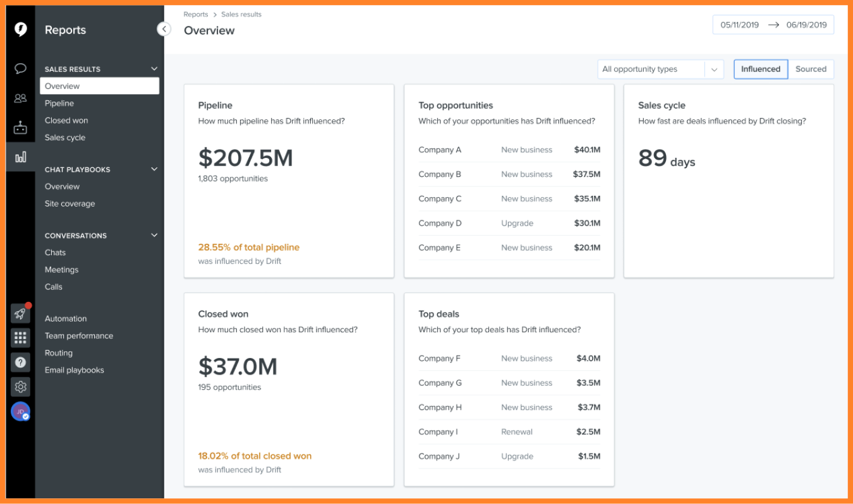Screen dimensions: 853x504
Task: Open the date range picker
Action: click(x=773, y=25)
